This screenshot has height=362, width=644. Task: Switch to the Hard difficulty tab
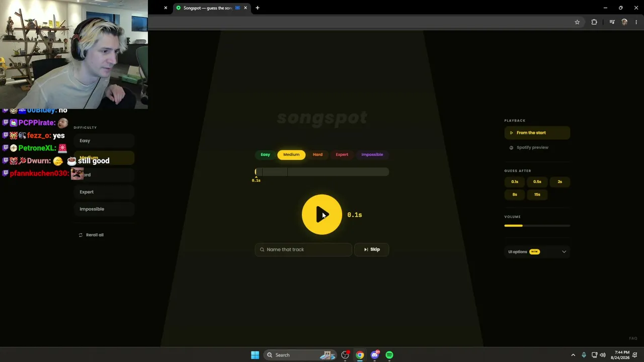point(317,154)
